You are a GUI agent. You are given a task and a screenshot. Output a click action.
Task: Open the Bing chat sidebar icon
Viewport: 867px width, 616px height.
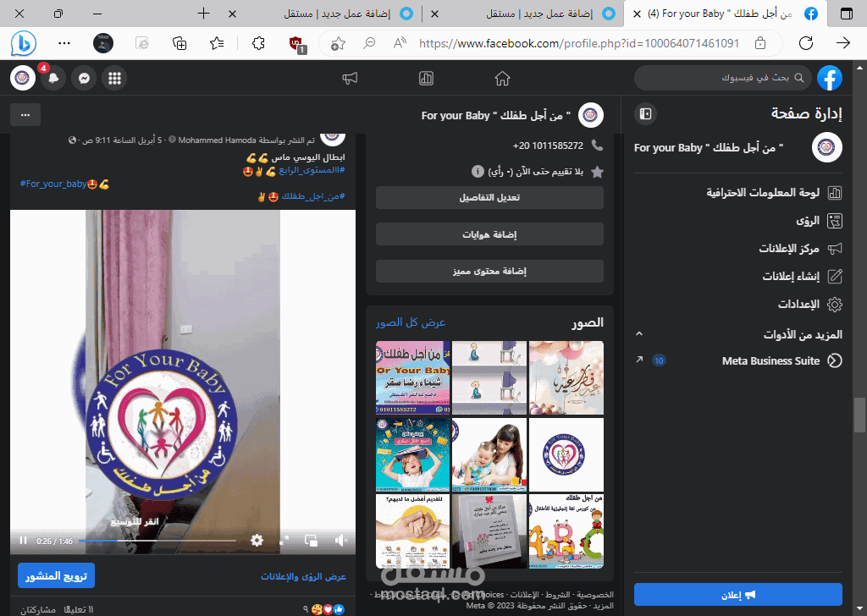23,43
